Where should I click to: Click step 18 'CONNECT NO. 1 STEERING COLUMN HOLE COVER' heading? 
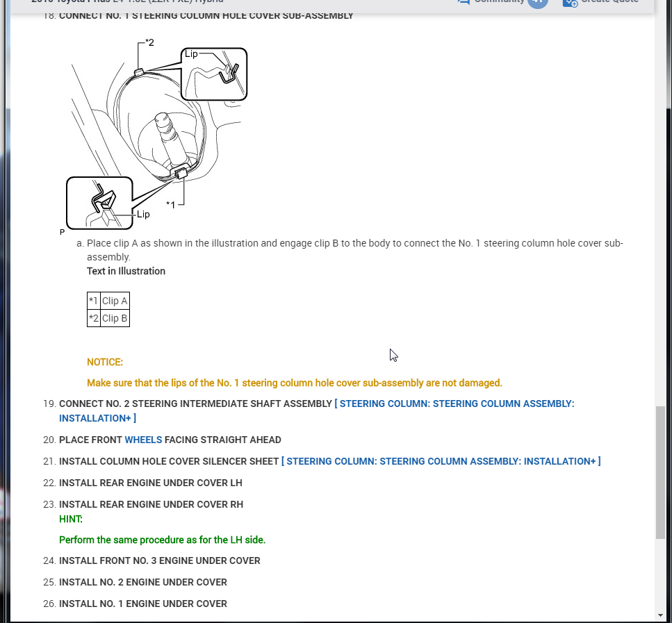[x=206, y=16]
